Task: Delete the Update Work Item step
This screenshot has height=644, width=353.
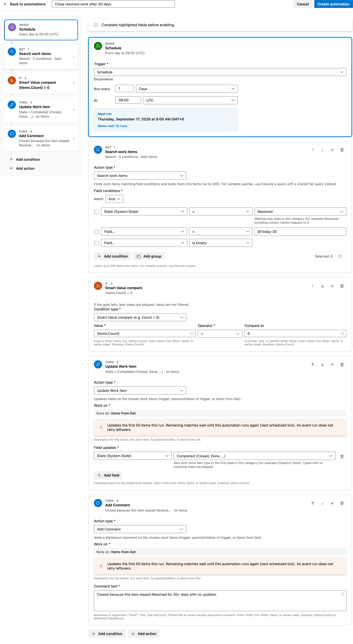Action: 342,365
